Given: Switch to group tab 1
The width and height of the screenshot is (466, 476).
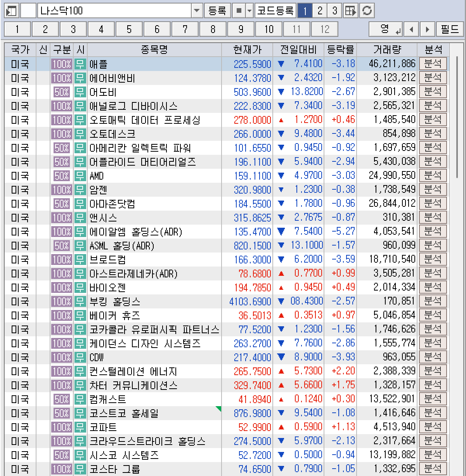Looking at the screenshot, I should coord(17,29).
